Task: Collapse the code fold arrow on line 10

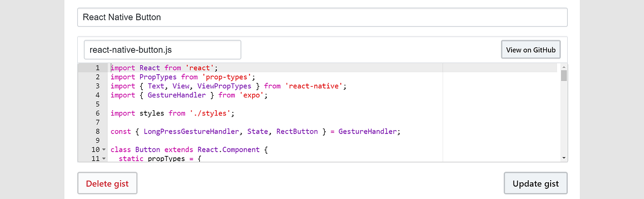Action: 104,150
